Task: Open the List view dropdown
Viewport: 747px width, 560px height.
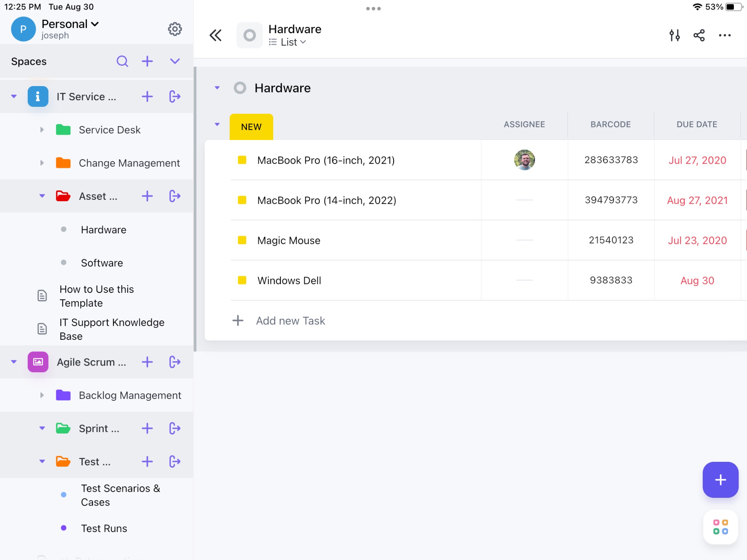Action: point(288,42)
